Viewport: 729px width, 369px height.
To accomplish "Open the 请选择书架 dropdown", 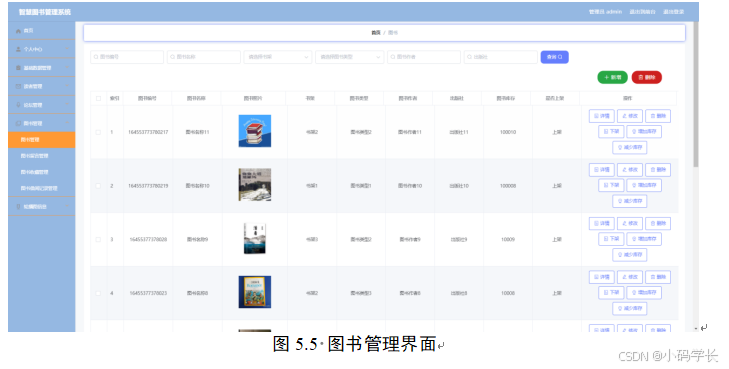I will [278, 57].
